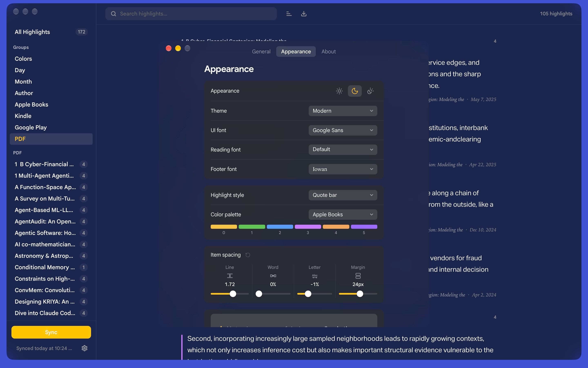Click the Word spacing icon
Image resolution: width=588 pixels, height=368 pixels.
[x=273, y=276]
